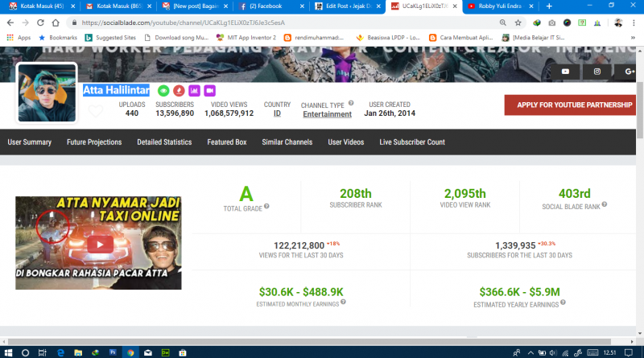Open the Detailed Statistics tab

[164, 142]
